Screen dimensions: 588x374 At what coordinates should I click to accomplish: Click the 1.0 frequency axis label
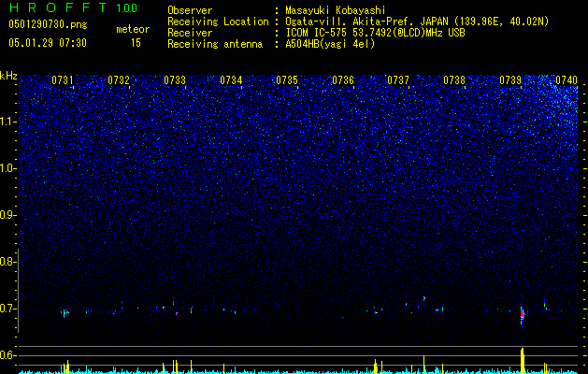[x=7, y=168]
